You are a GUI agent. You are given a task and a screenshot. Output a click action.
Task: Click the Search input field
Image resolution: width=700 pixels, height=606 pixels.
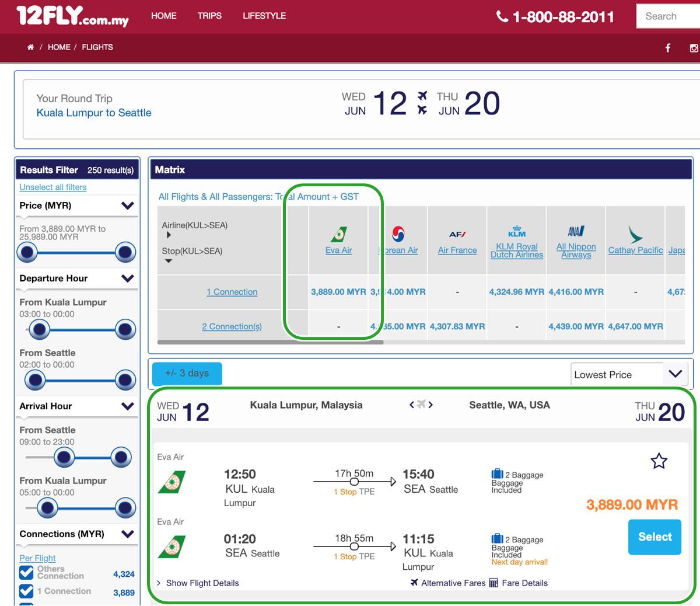click(x=668, y=16)
